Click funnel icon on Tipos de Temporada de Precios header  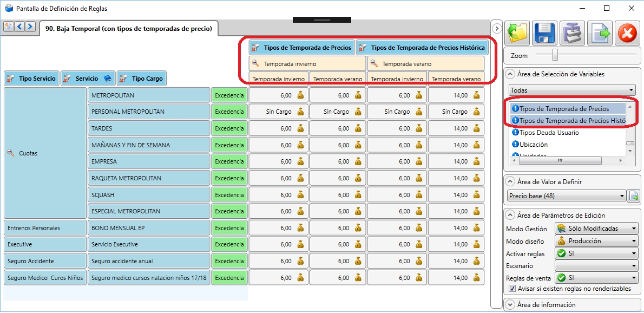click(255, 48)
